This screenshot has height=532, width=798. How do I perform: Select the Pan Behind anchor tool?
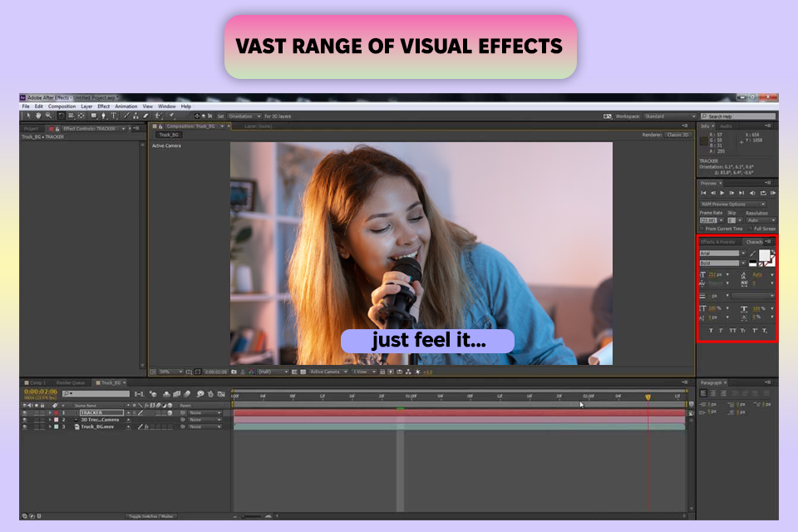[81, 116]
